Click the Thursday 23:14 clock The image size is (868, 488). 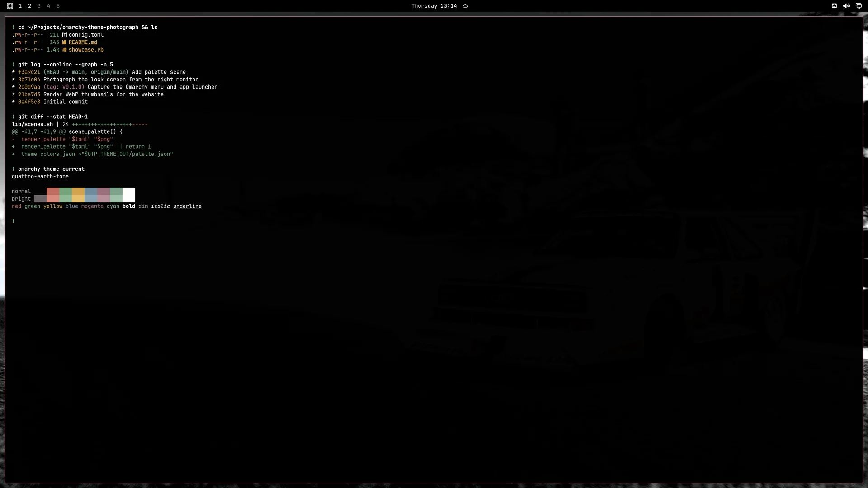pyautogui.click(x=434, y=6)
